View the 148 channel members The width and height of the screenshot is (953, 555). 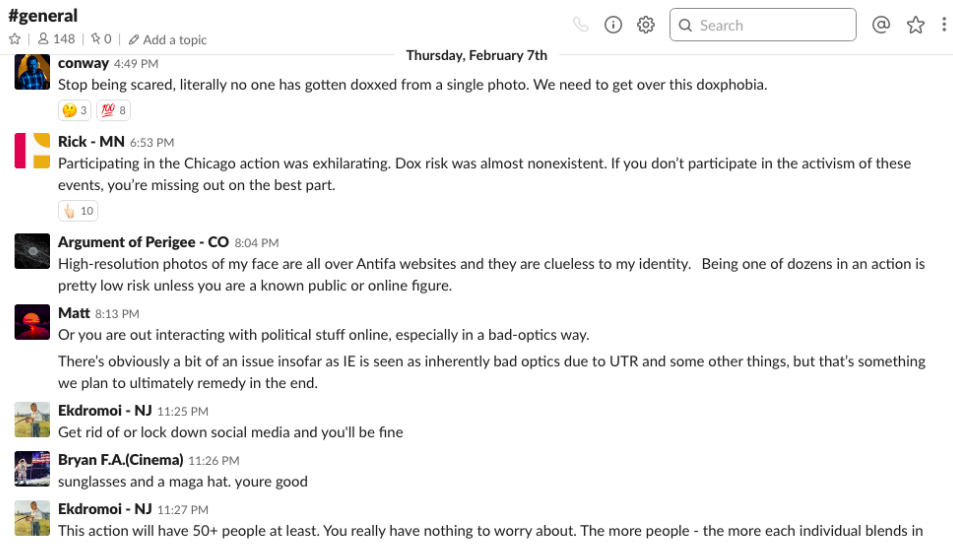[x=57, y=40]
